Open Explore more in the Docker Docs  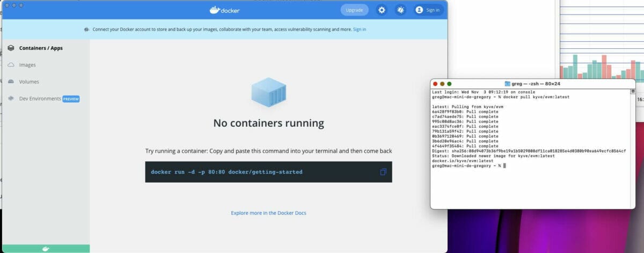(268, 213)
